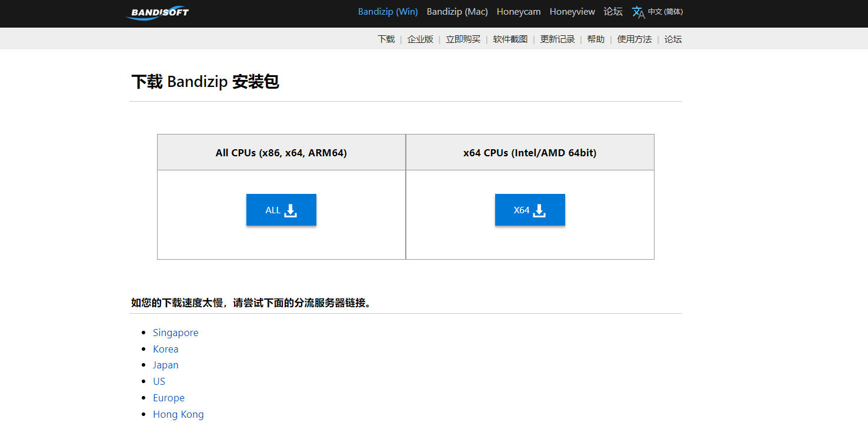Click the language translate icon

pos(638,12)
